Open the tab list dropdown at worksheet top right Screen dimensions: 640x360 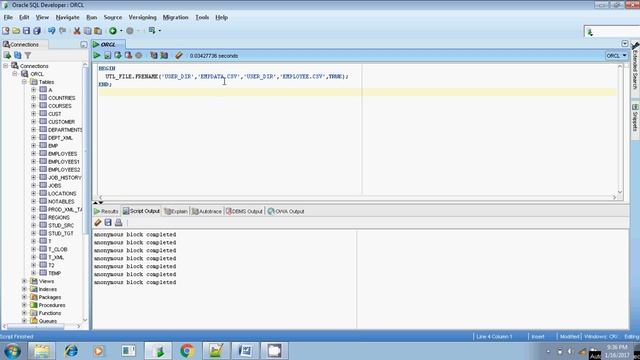[624, 43]
